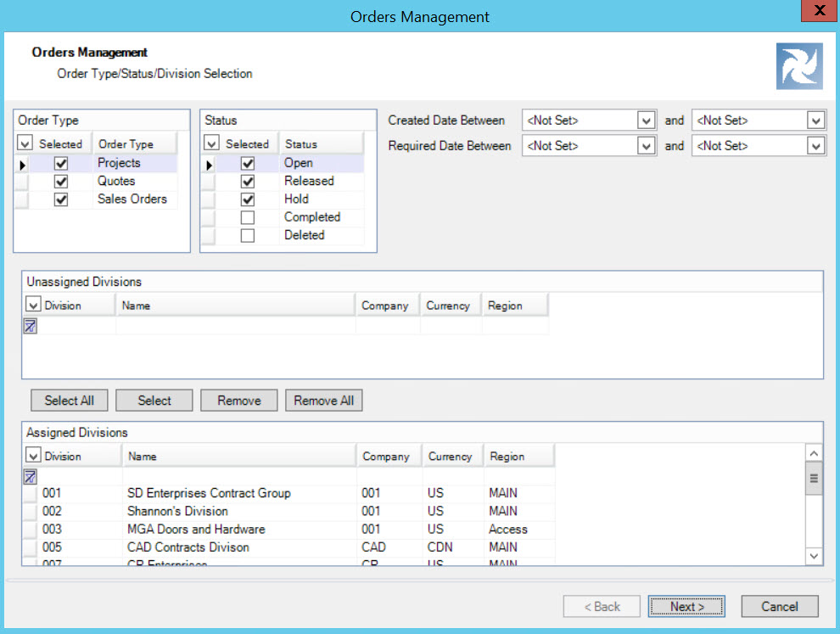Toggle the Hold status checkbox
Viewport: 840px width, 634px height.
coord(248,200)
